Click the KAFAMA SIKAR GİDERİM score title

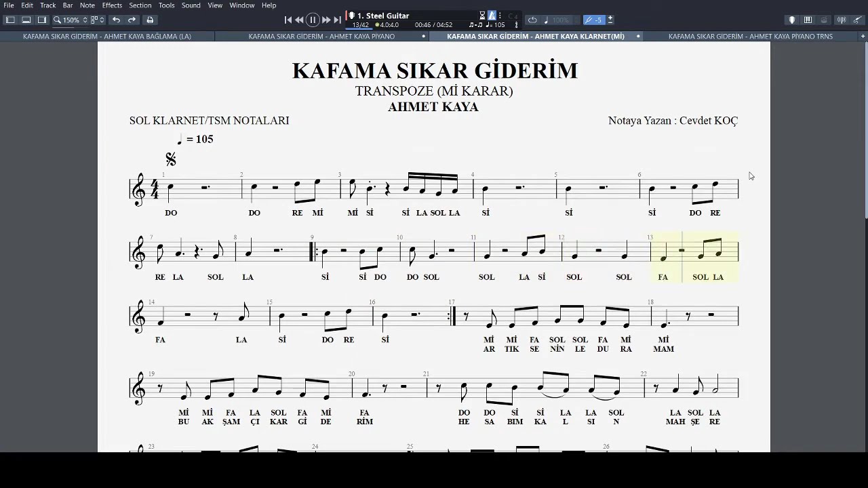coord(435,70)
